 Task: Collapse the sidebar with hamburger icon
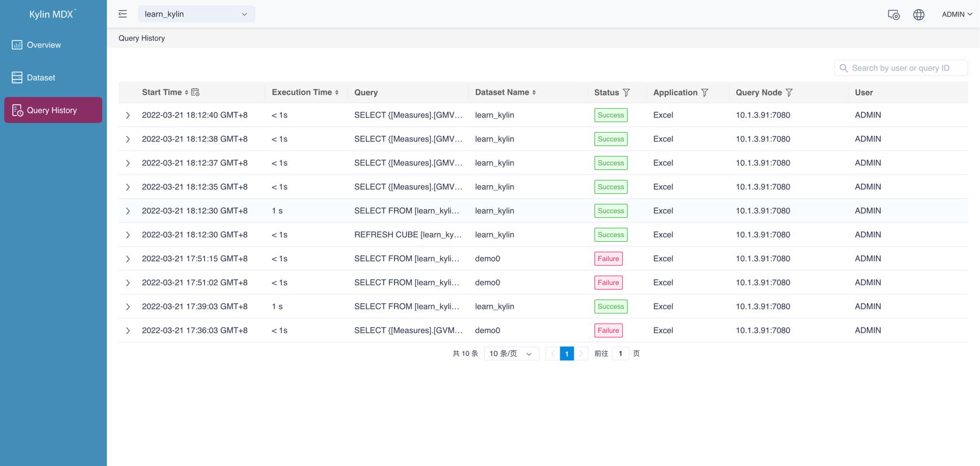(123, 14)
